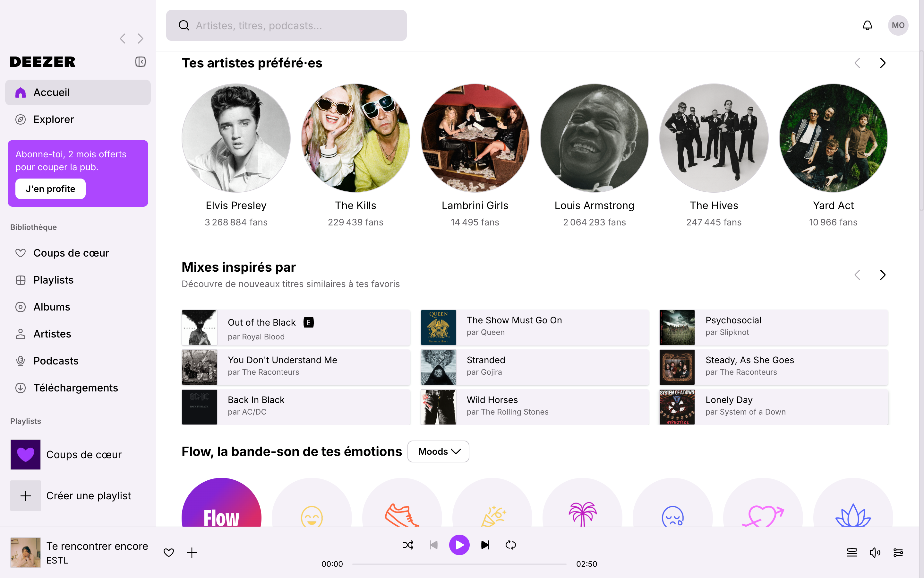This screenshot has width=924, height=578.
Task: Toggle shuffle playback
Action: coord(408,545)
